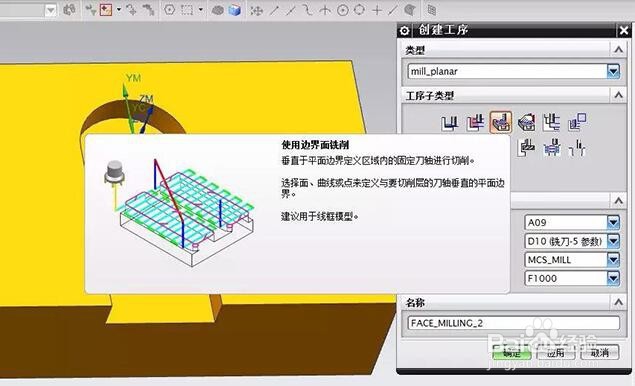This screenshot has width=635, height=386.
Task: Select the manual face milling subtype icon
Action: click(x=526, y=122)
